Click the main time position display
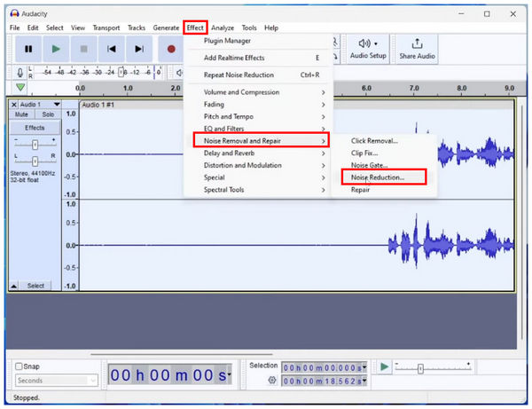Viewport: 532px width, 409px height. coord(169,374)
